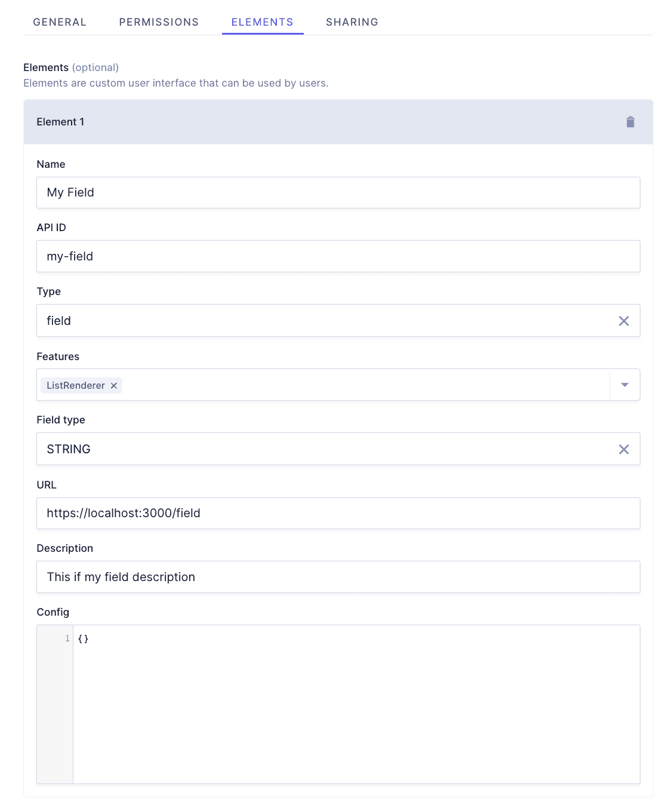
Task: Click the Element 1 header bar
Action: point(239,122)
